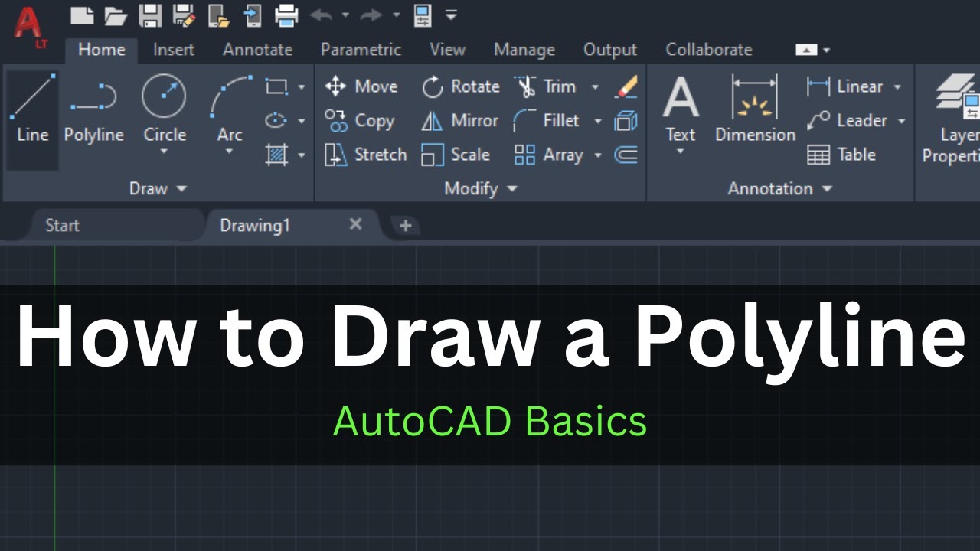This screenshot has width=980, height=551.
Task: Select the Polyline tool
Action: (93, 109)
